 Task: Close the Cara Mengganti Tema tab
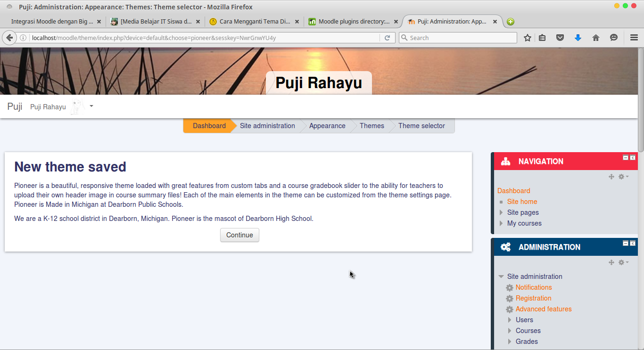[297, 22]
